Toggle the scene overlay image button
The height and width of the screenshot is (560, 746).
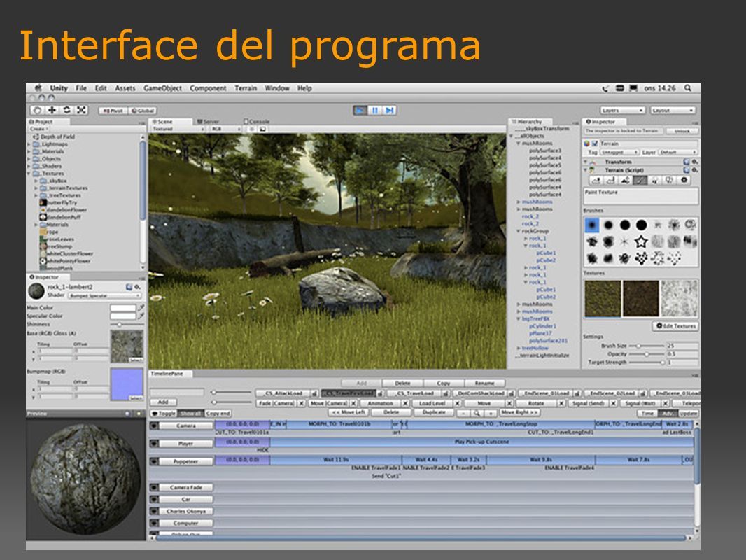click(x=262, y=129)
